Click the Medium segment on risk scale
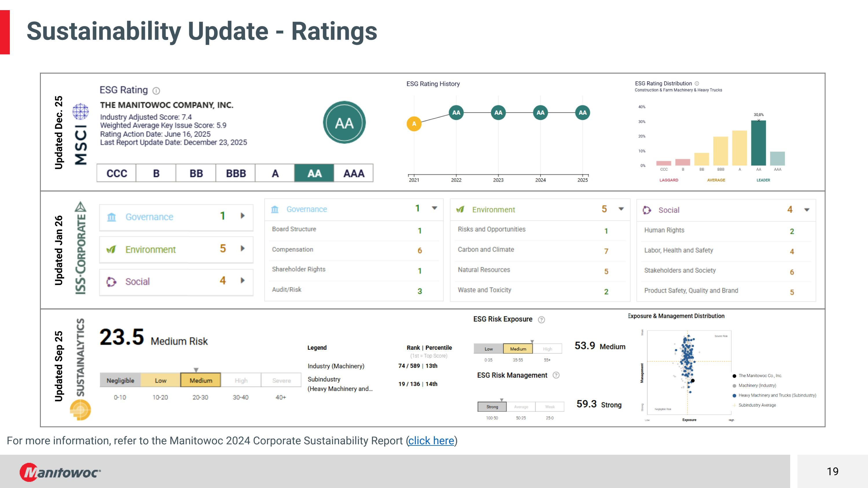Viewport: 868px width, 488px height. pyautogui.click(x=201, y=380)
